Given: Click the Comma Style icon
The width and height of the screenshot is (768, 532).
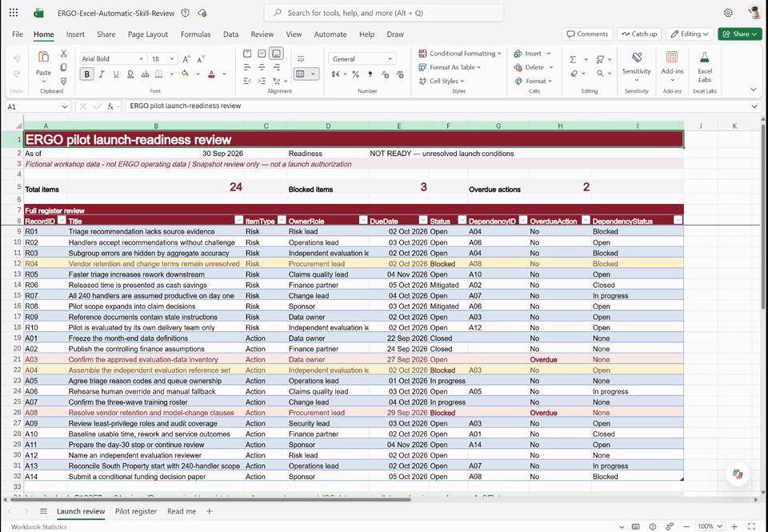Looking at the screenshot, I should click(370, 74).
